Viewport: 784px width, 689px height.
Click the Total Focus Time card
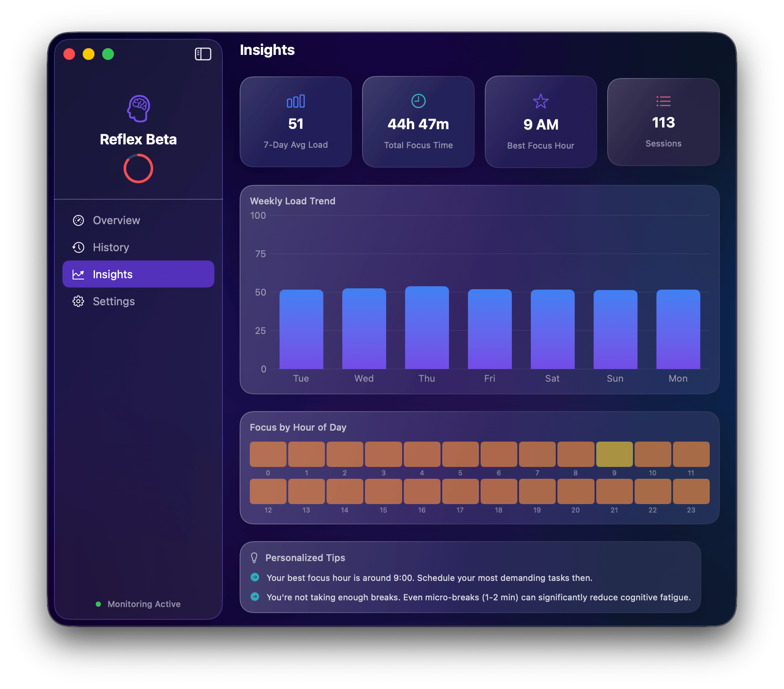pyautogui.click(x=418, y=122)
